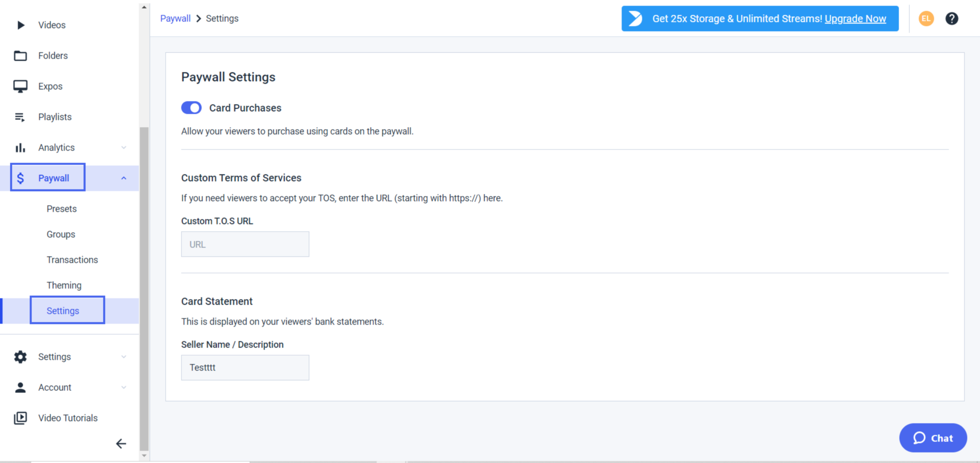The height and width of the screenshot is (463, 980).
Task: Open the Settings gear icon
Action: [21, 357]
